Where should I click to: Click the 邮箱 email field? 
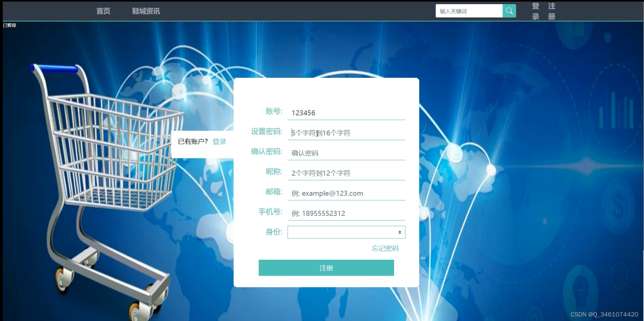coord(346,193)
